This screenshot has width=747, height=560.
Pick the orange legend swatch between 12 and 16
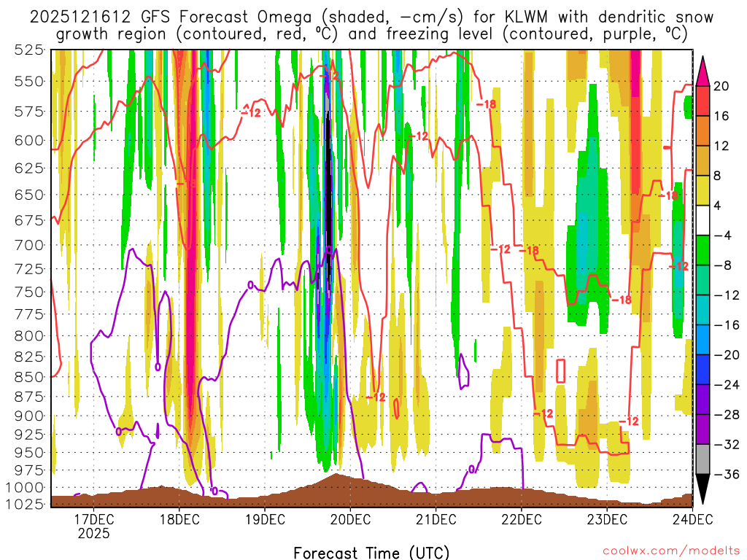click(703, 131)
